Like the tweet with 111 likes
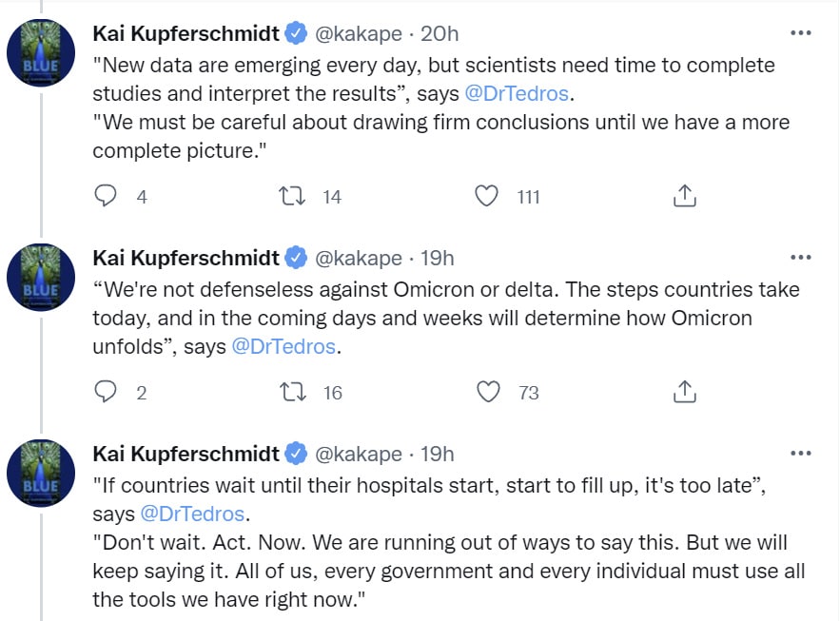This screenshot has height=621, width=840. 486,196
